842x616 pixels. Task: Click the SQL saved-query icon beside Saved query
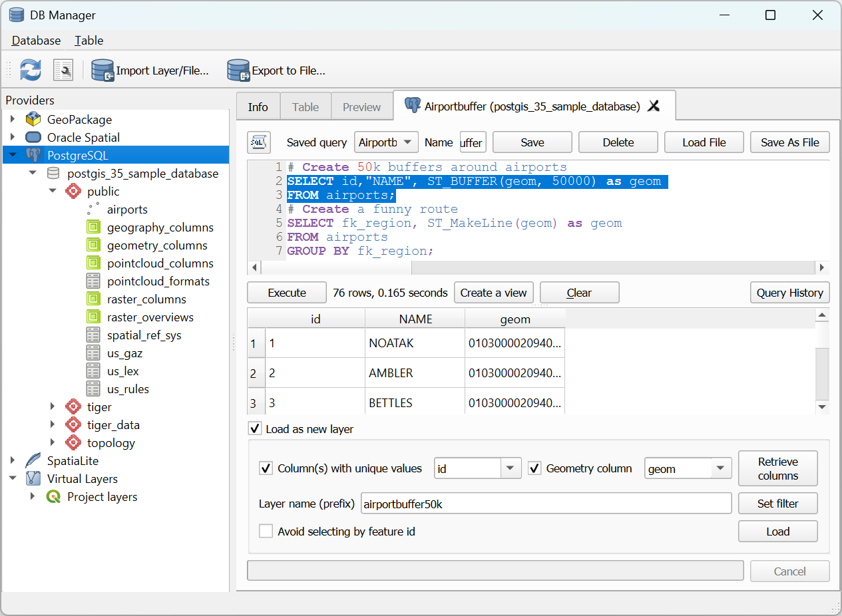(259, 142)
